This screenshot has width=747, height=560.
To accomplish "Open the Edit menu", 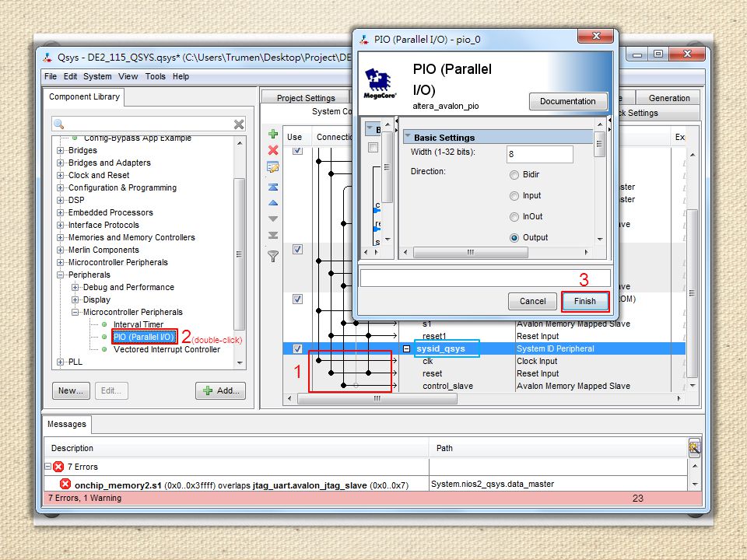I will tap(71, 76).
